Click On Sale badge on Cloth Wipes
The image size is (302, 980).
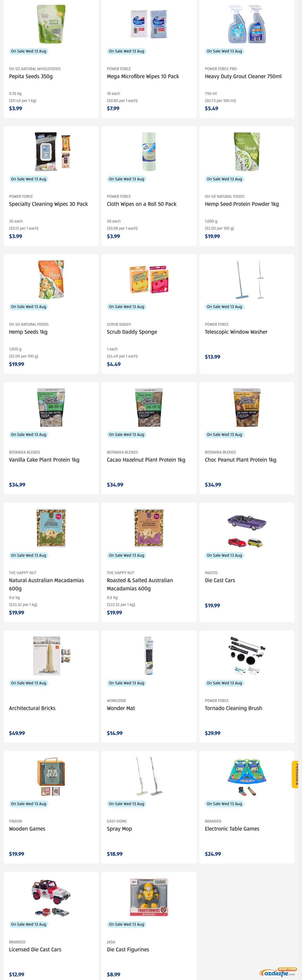pyautogui.click(x=126, y=179)
